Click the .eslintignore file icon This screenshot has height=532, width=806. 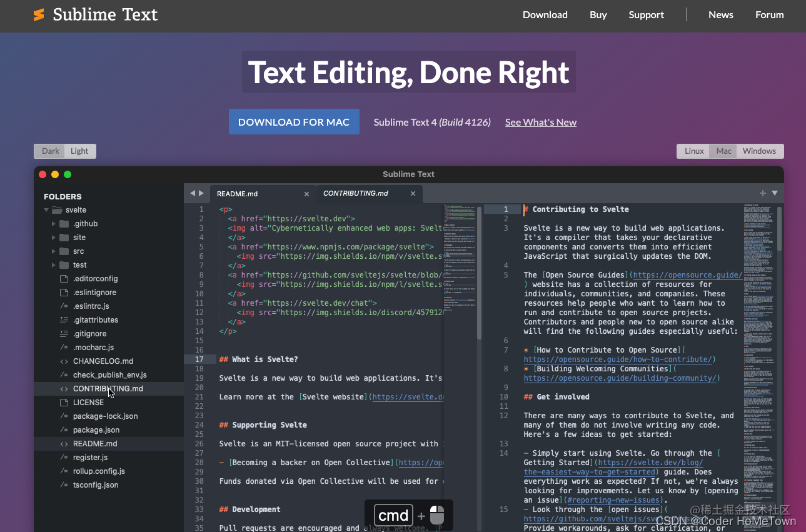coord(64,293)
